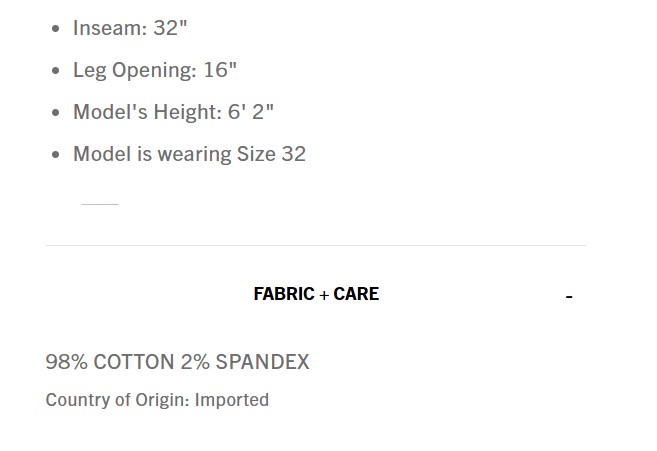Click the 98% COTTON text
Image resolution: width=657 pixels, height=451 pixels.
110,362
